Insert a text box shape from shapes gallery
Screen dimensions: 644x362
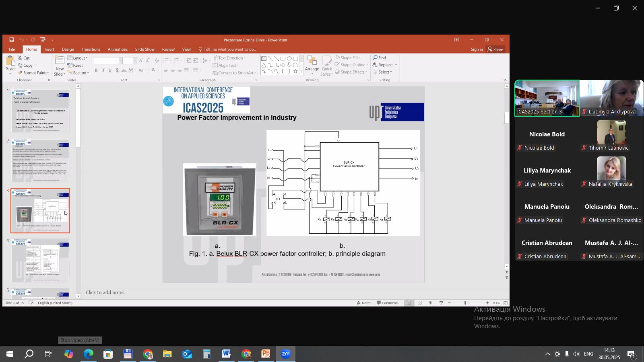click(264, 58)
